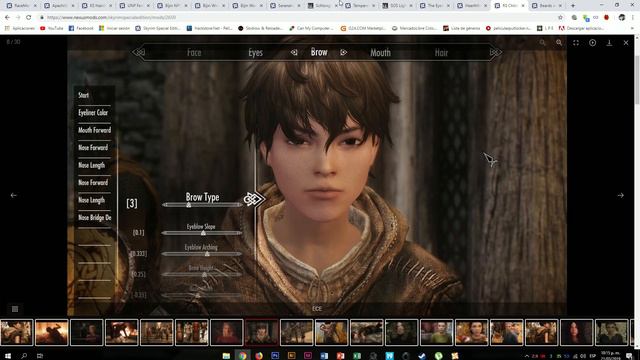The height and width of the screenshot is (360, 640).
Task: Open the Lista de géneros bookmark
Action: pyautogui.click(x=462, y=28)
